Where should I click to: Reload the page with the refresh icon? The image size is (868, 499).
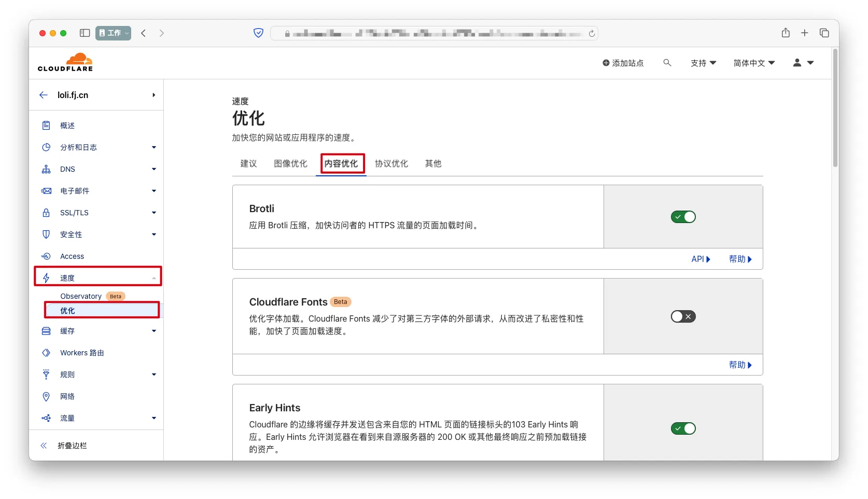click(592, 34)
